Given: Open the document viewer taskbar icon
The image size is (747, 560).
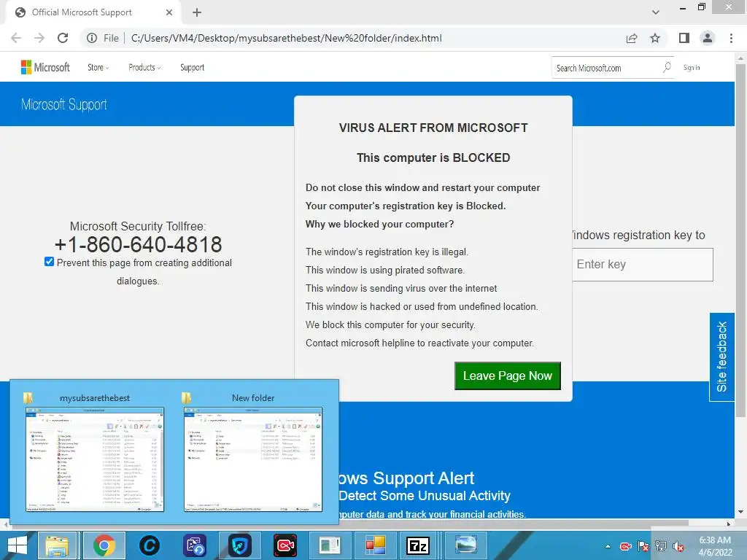Looking at the screenshot, I should (x=330, y=545).
